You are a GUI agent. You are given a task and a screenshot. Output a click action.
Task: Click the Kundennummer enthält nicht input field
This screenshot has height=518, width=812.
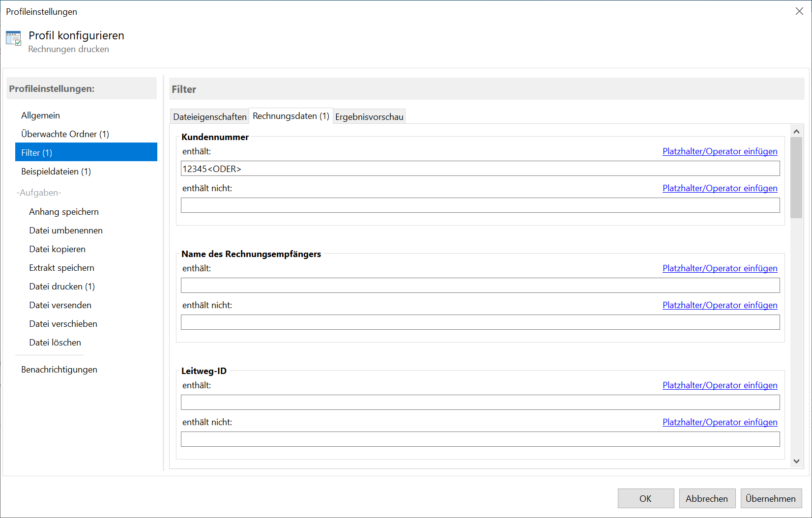[480, 205]
